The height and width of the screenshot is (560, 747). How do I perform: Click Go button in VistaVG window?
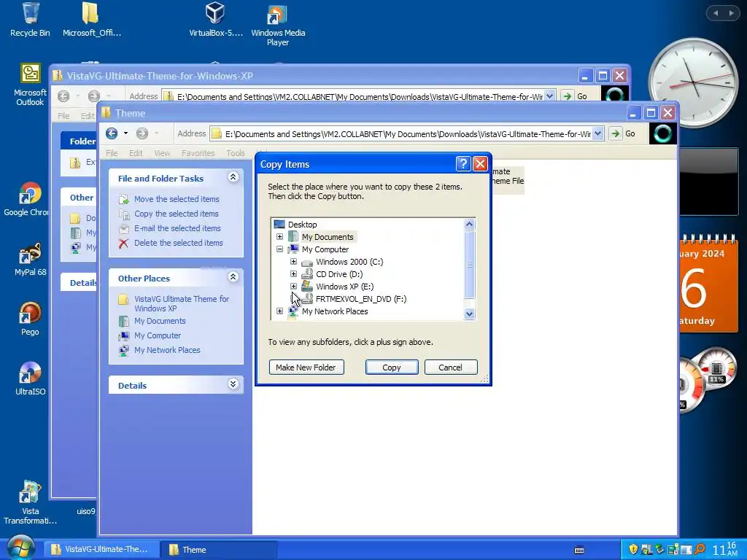tap(576, 96)
